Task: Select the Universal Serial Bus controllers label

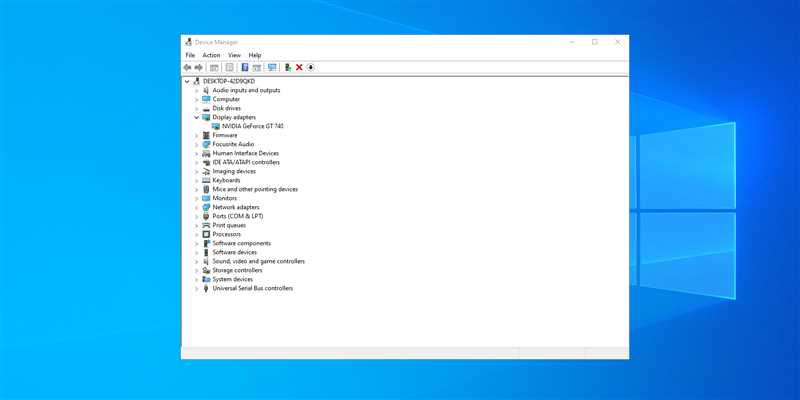Action: click(253, 288)
